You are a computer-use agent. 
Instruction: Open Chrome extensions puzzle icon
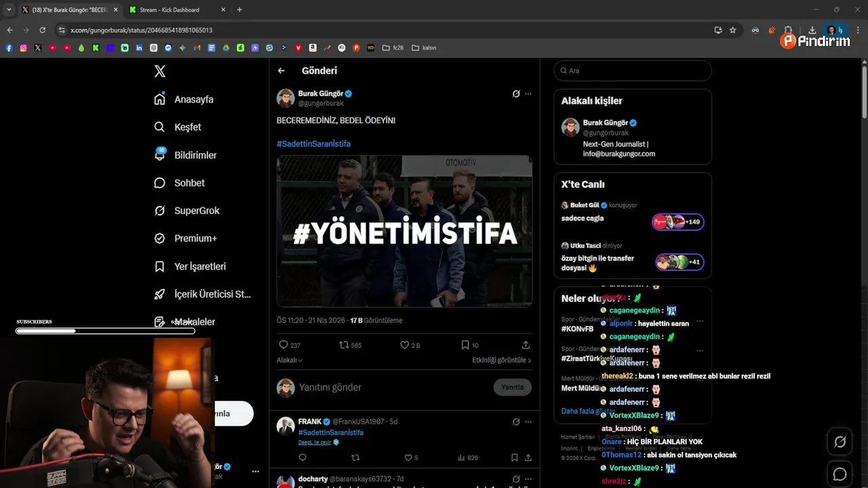(x=788, y=30)
